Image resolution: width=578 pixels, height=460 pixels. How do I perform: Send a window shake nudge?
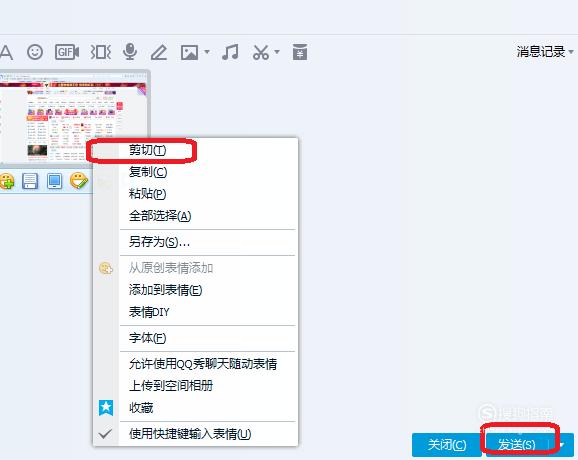pyautogui.click(x=101, y=52)
